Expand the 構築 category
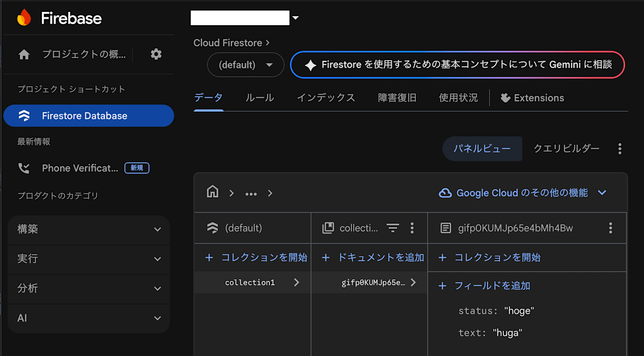 [89, 229]
